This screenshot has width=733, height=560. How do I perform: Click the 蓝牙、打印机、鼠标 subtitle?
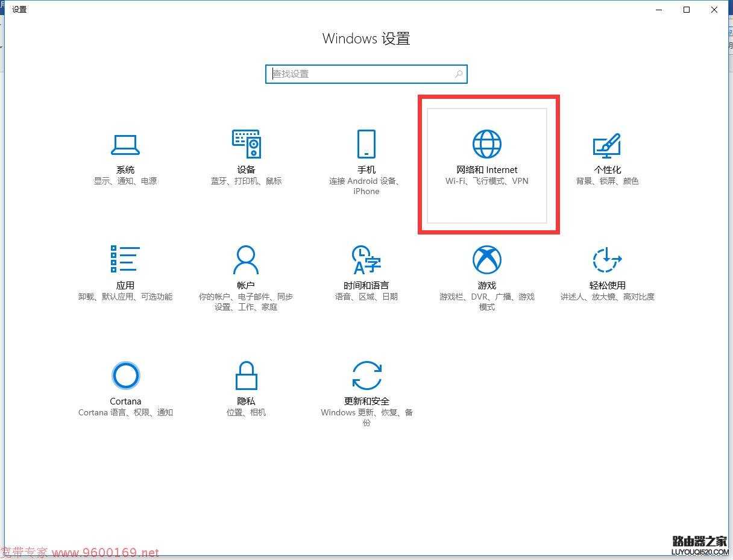point(246,180)
